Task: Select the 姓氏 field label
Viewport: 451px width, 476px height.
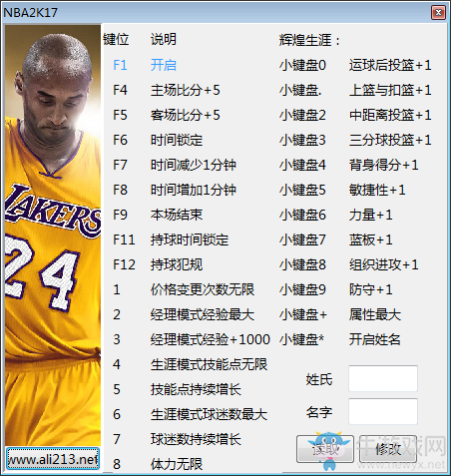Action: pyautogui.click(x=319, y=379)
